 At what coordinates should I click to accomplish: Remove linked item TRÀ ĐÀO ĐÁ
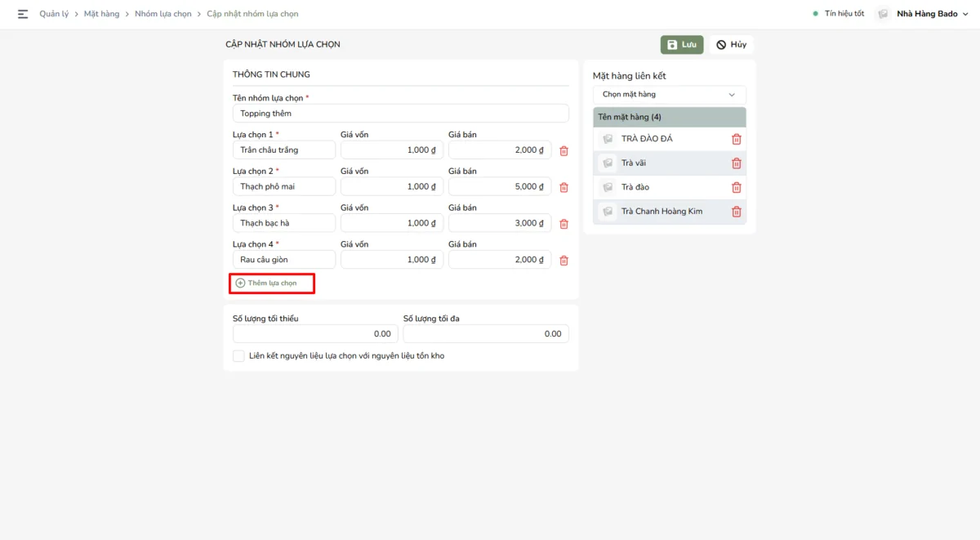pos(737,139)
